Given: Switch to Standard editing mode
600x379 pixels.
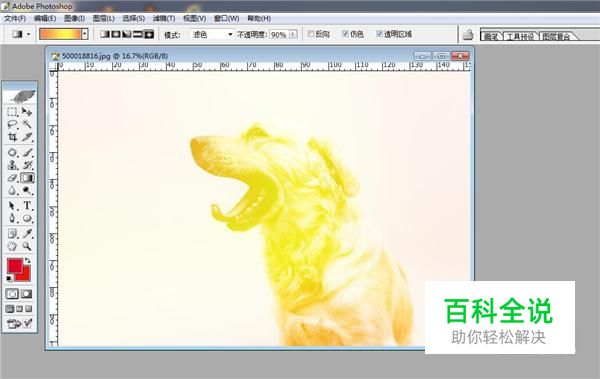Looking at the screenshot, I should point(12,294).
